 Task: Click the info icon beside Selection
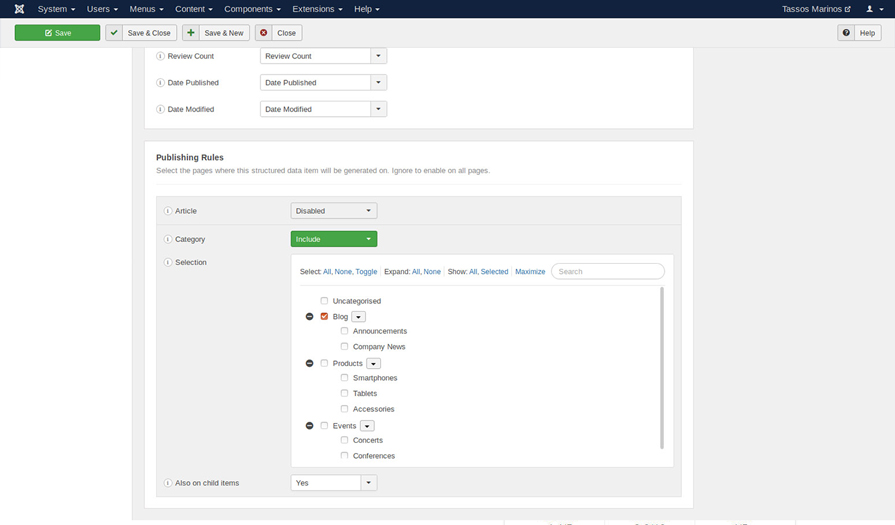click(168, 262)
